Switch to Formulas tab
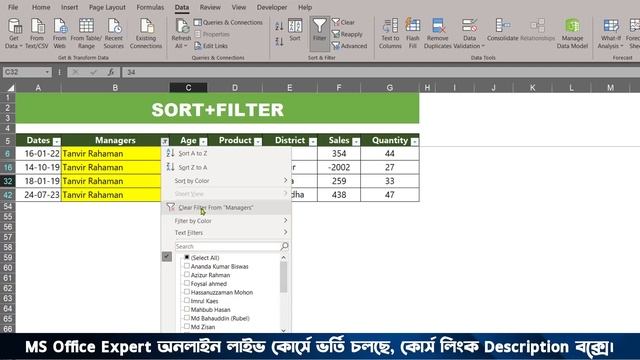 click(x=150, y=7)
